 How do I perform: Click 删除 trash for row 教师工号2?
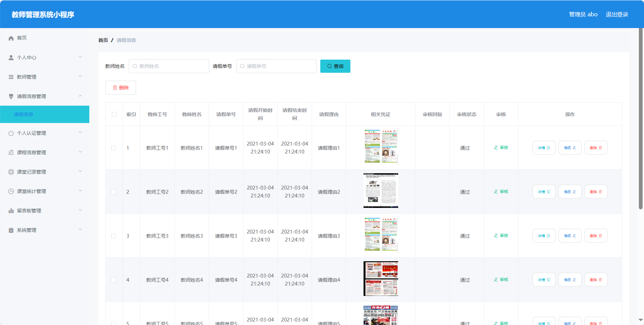[596, 192]
